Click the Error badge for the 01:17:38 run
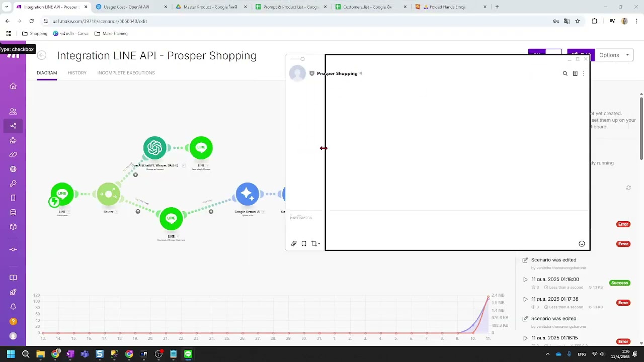This screenshot has width=644, height=362. coord(623,303)
